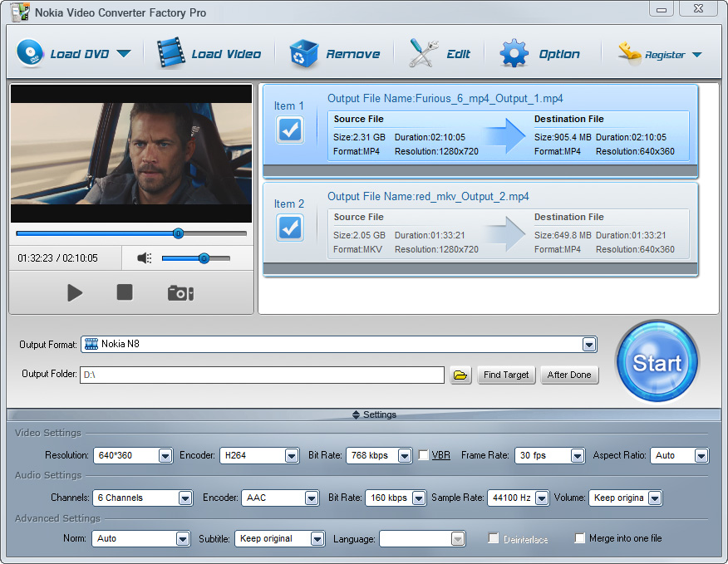Viewport: 728px width, 564px height.
Task: Click the Load Video filmstrip icon
Action: click(x=170, y=53)
